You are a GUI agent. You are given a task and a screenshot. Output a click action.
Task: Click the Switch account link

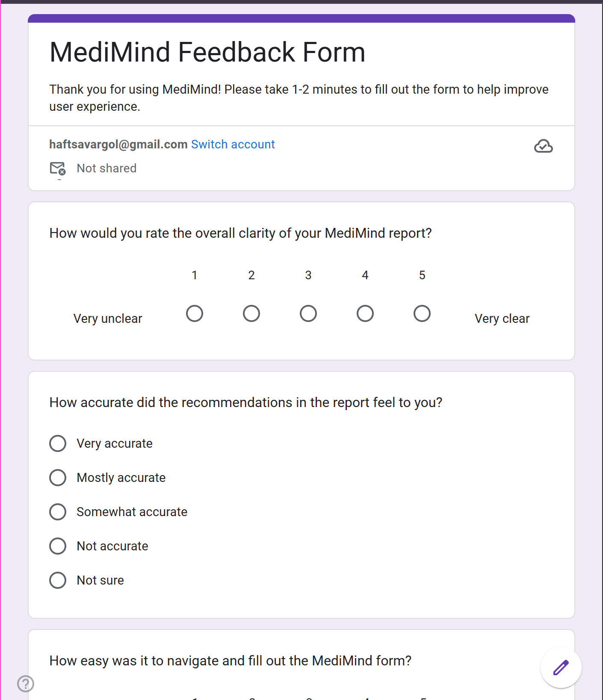tap(233, 145)
